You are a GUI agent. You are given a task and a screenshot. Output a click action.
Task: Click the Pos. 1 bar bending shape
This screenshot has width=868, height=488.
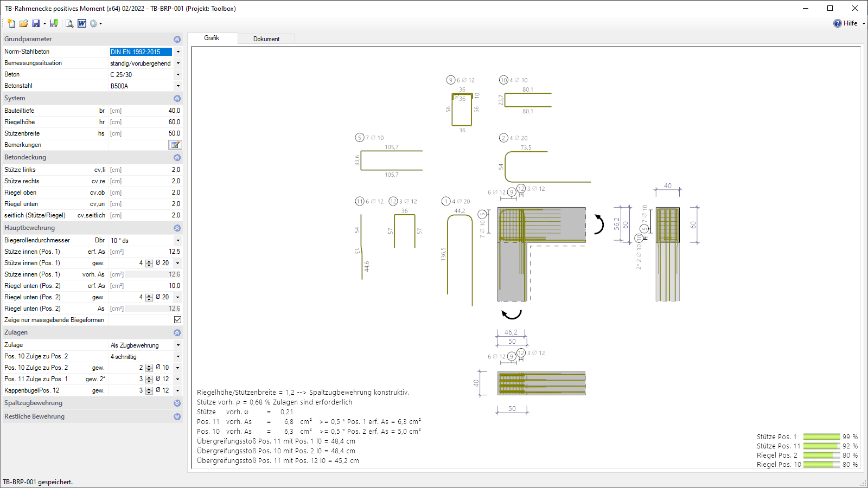(x=459, y=260)
